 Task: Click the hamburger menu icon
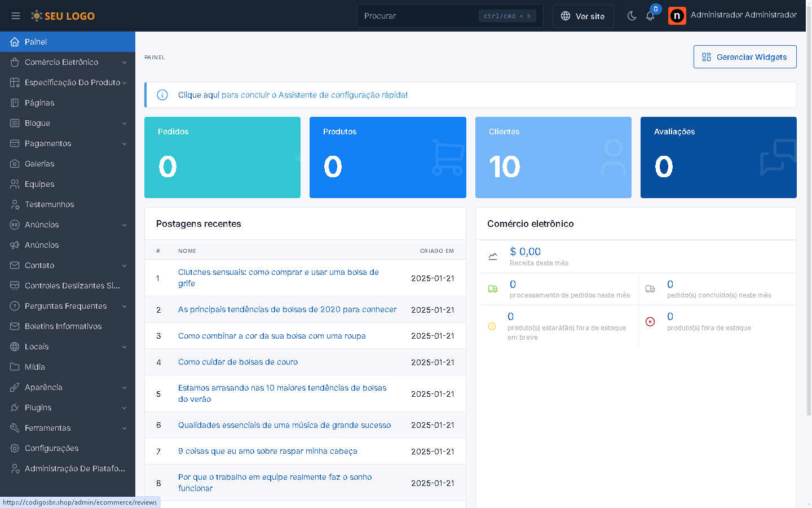(16, 16)
